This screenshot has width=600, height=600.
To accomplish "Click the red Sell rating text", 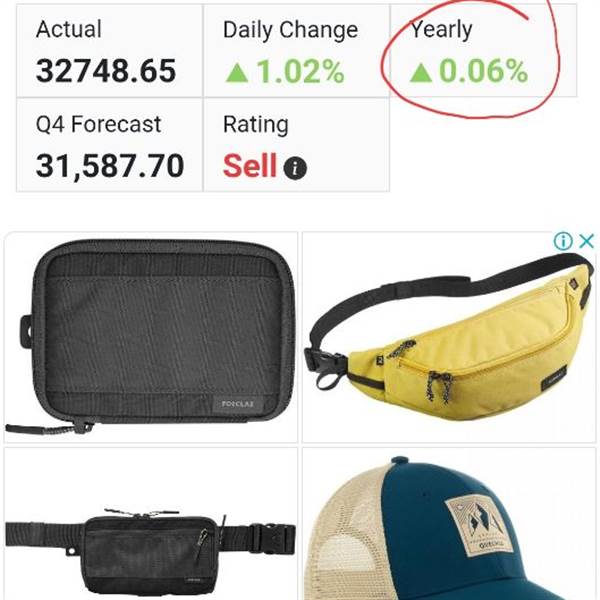I will [250, 165].
